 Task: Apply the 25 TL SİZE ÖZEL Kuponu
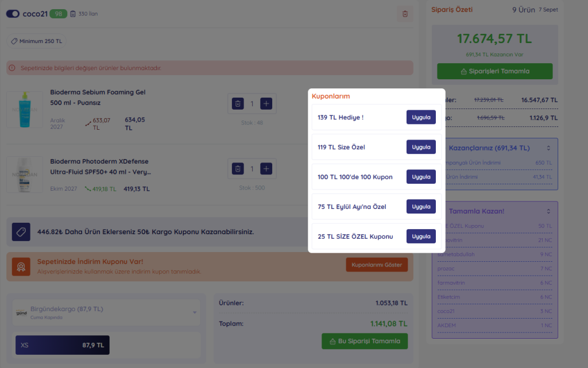(421, 236)
